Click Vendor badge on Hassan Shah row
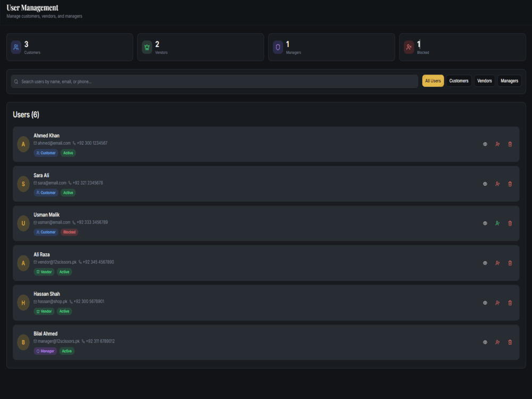532x399 pixels. [44, 311]
